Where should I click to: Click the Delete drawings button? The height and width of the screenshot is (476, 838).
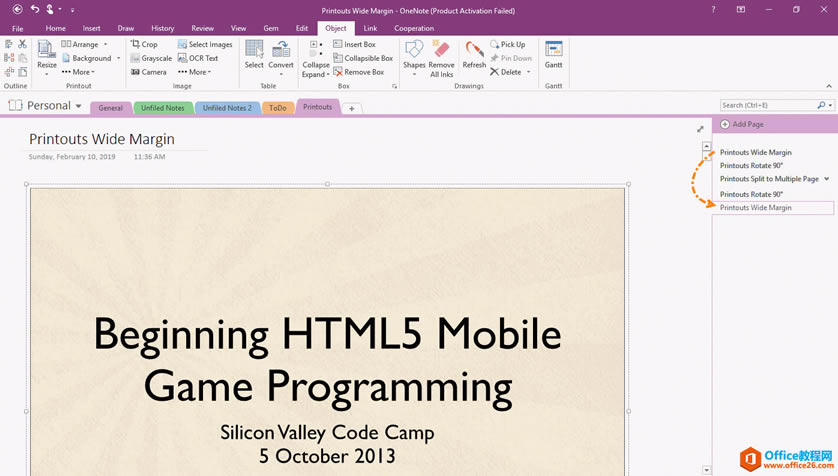point(506,72)
